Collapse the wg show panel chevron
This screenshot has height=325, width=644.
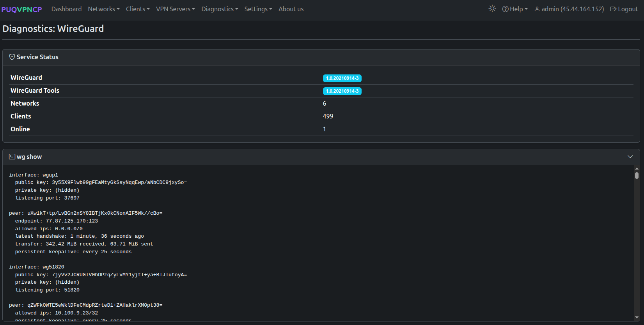point(630,157)
